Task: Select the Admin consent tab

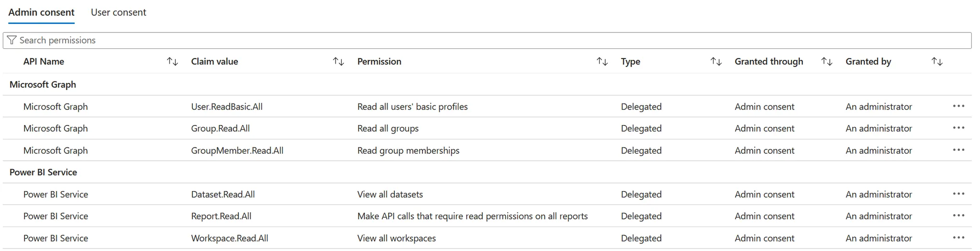Action: 42,12
